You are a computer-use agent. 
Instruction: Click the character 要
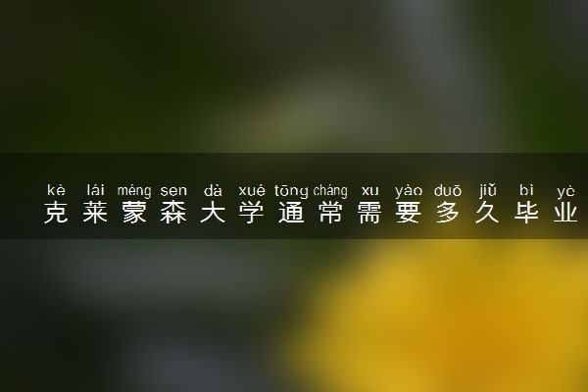[x=409, y=213]
